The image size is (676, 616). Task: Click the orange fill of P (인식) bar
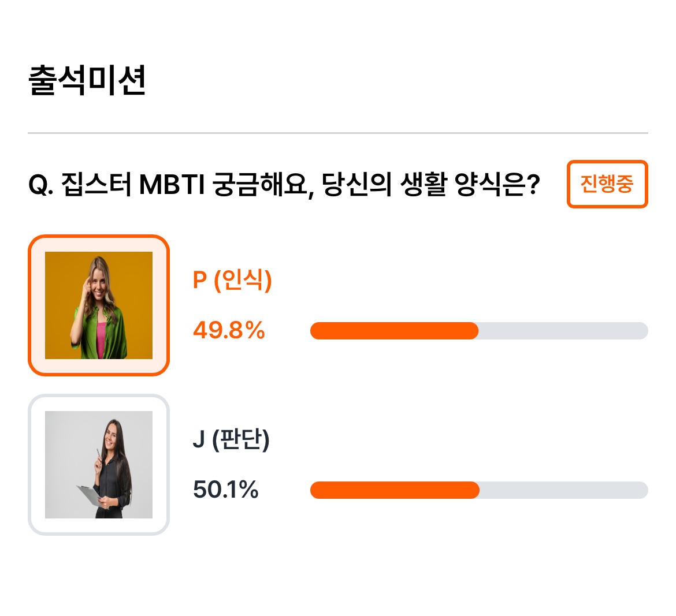click(394, 331)
